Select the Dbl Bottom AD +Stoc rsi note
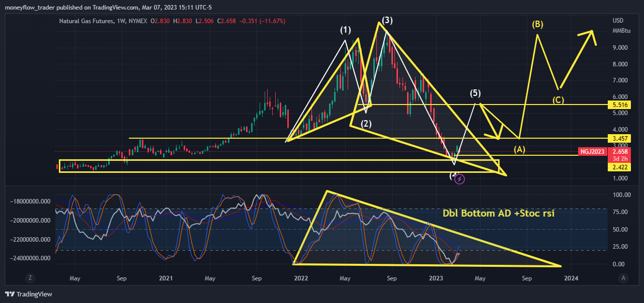The width and height of the screenshot is (644, 303). pos(499,213)
